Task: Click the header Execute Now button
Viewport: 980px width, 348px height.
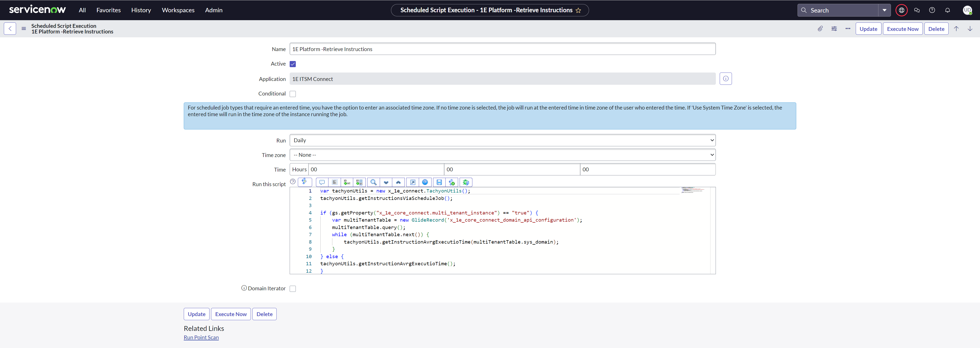Action: tap(902, 29)
